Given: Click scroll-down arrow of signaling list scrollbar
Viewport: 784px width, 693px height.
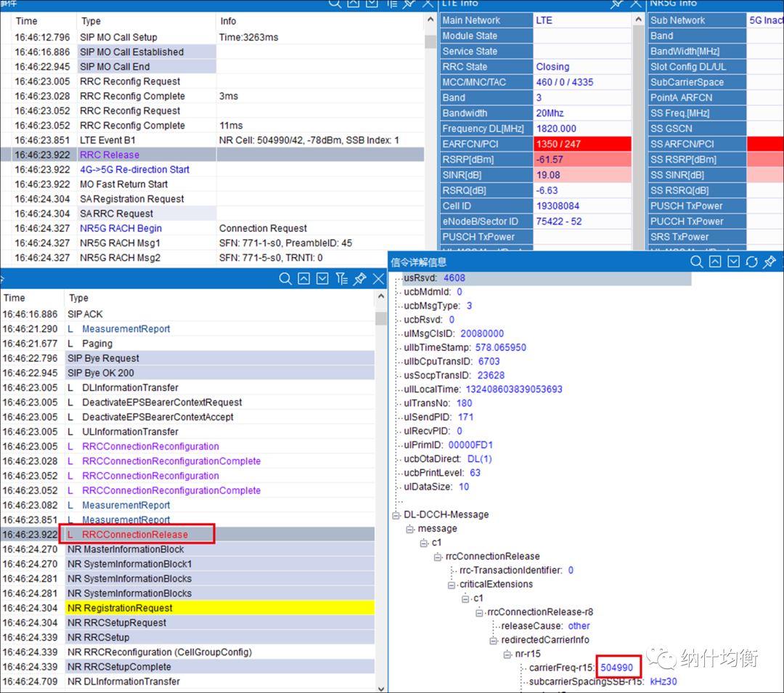Looking at the screenshot, I should [x=380, y=689].
